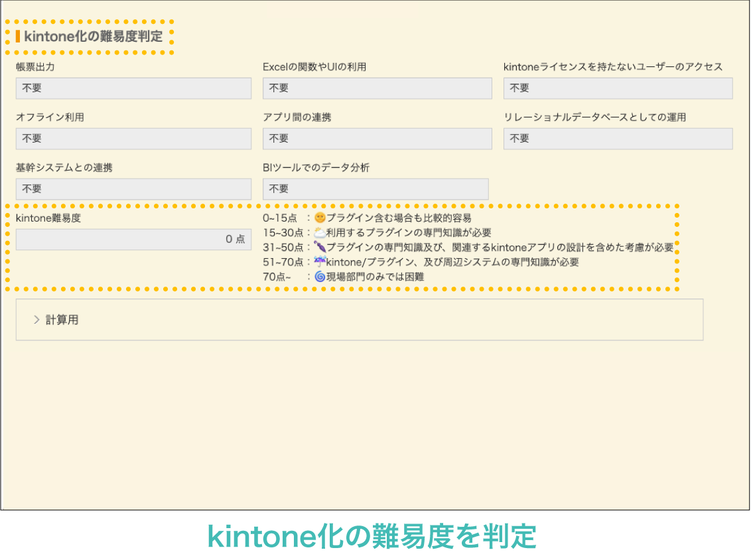Click the cyclone emoji for 70点~
Image resolution: width=751 pixels, height=560 pixels.
tap(320, 277)
